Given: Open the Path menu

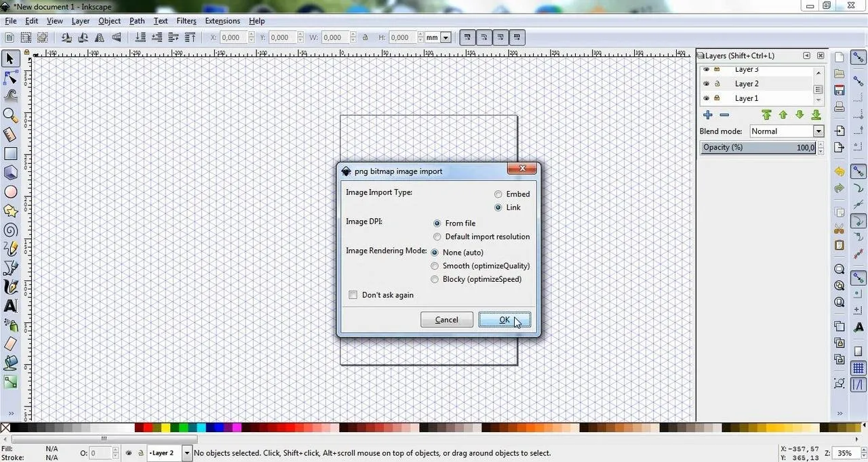Looking at the screenshot, I should (137, 21).
